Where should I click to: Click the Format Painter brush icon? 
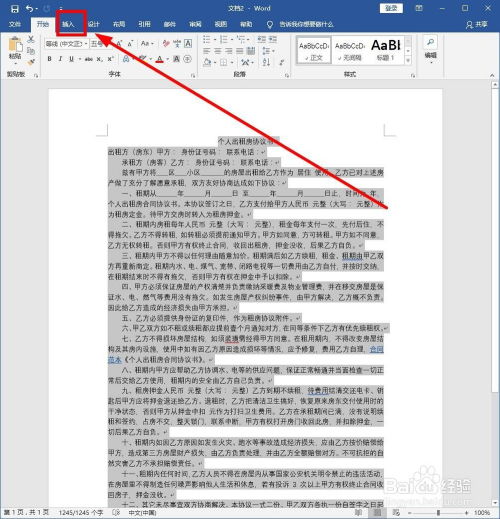pyautogui.click(x=31, y=62)
